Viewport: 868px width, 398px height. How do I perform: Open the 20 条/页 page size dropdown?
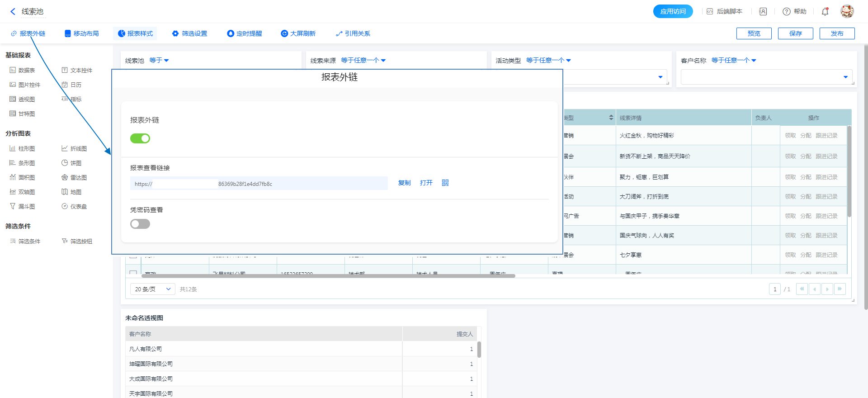click(152, 289)
